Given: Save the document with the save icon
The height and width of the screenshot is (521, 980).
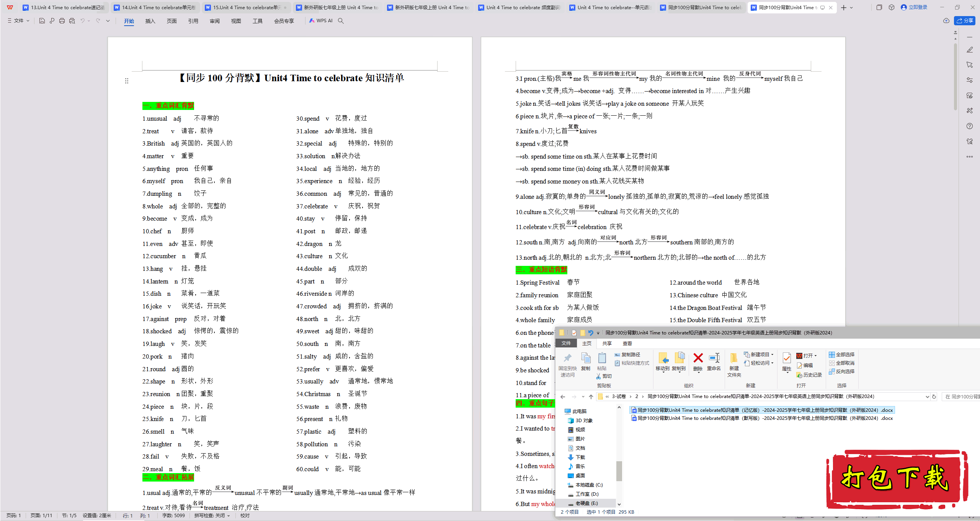Looking at the screenshot, I should 42,21.
